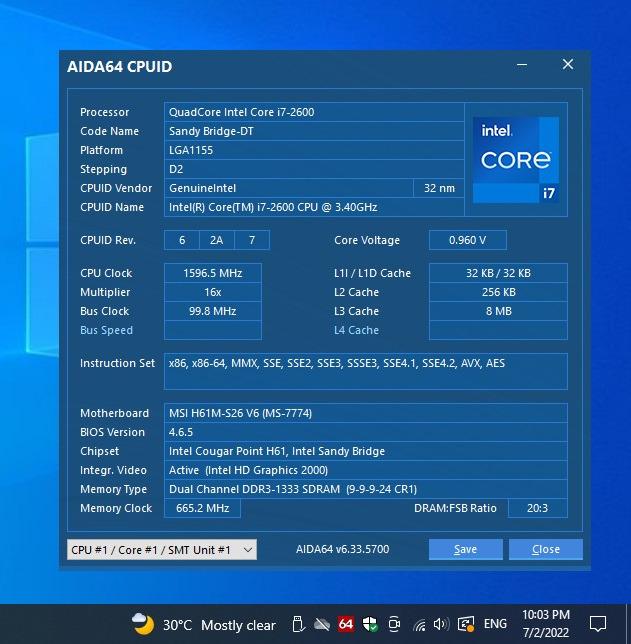Click the L2 Cache 256 KB field
This screenshot has height=644, width=631.
pos(498,292)
